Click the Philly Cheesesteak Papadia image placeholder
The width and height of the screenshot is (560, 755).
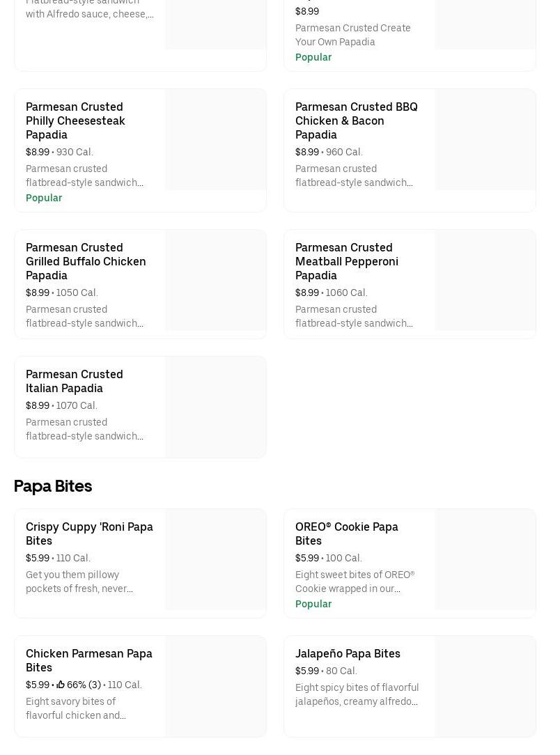click(215, 140)
